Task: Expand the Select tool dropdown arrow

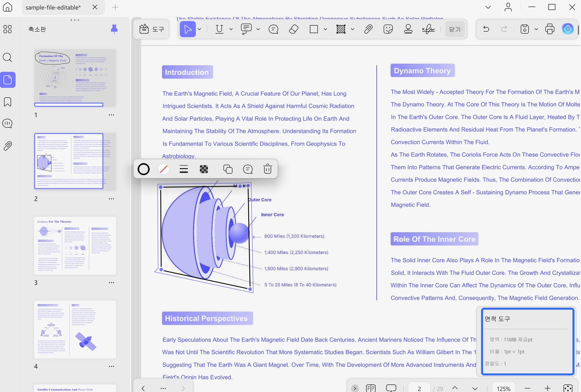Action: click(x=200, y=29)
